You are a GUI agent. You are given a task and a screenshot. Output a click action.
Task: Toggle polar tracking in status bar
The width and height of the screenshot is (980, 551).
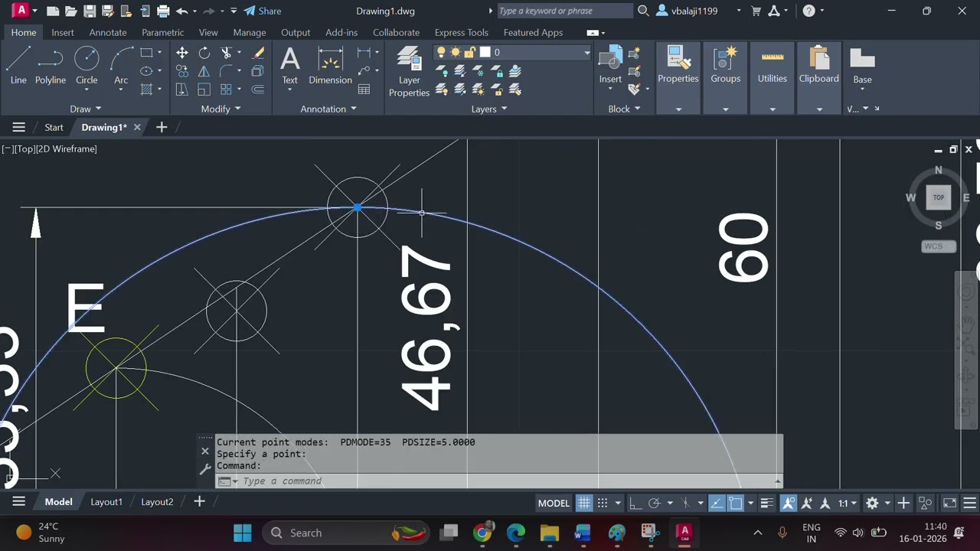(x=654, y=503)
